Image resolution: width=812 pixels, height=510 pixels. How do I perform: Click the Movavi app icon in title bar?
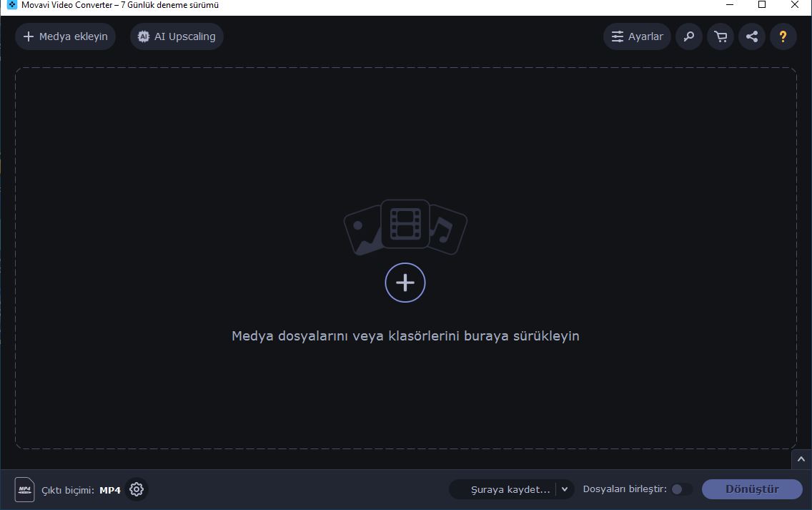coord(11,5)
